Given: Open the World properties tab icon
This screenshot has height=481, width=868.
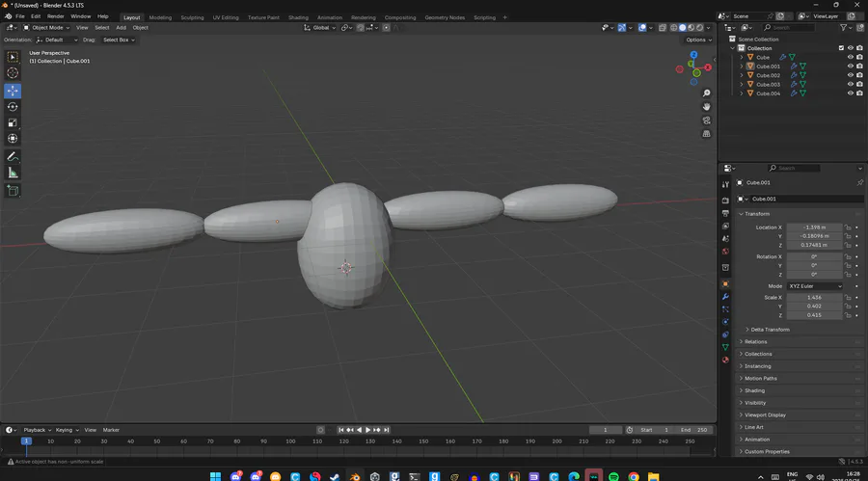Looking at the screenshot, I should pos(725,252).
